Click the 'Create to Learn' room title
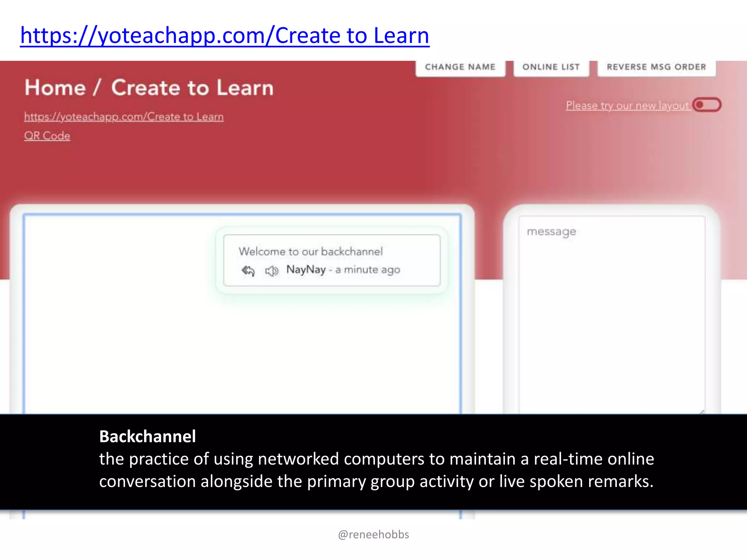 (192, 88)
